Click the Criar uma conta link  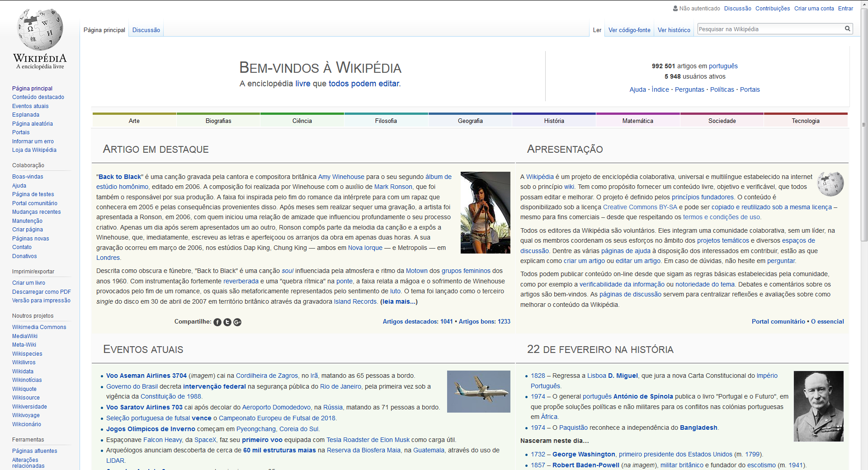pyautogui.click(x=814, y=8)
